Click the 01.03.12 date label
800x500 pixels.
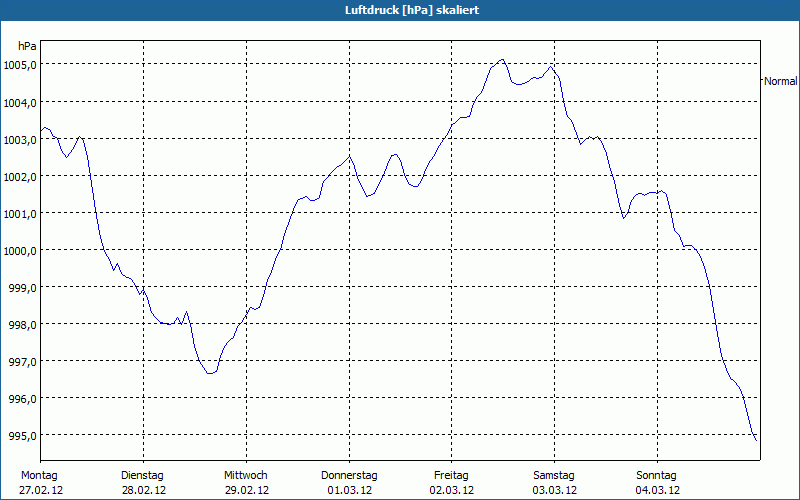click(349, 490)
